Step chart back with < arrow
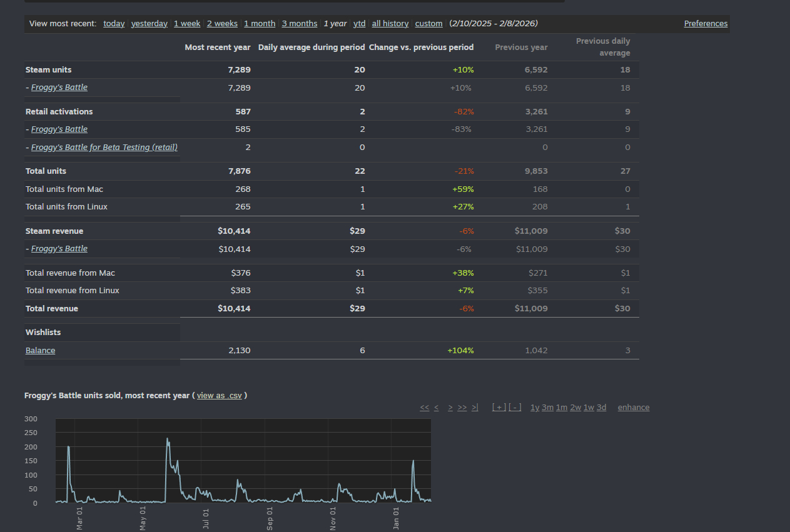This screenshot has height=532, width=790. 437,408
